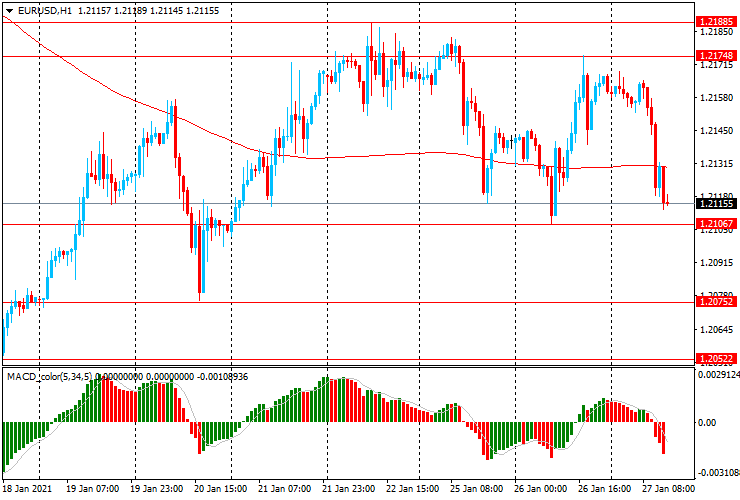Click the 21 Jan 07:00 time label
Image resolution: width=740 pixels, height=500 pixels.
click(285, 489)
